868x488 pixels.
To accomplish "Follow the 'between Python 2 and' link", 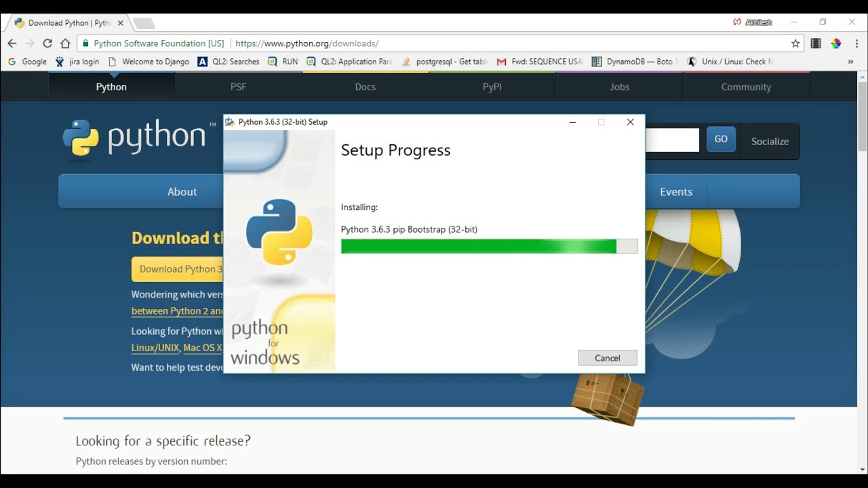I will point(178,311).
